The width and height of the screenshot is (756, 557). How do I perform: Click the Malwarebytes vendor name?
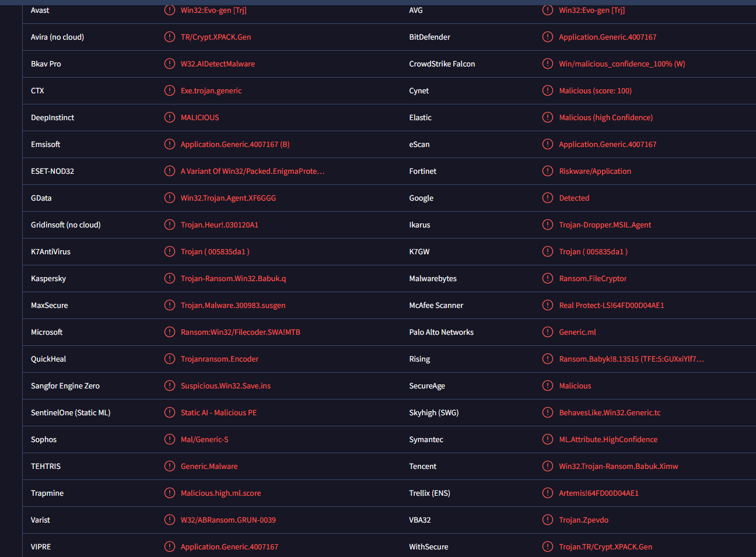(x=433, y=278)
